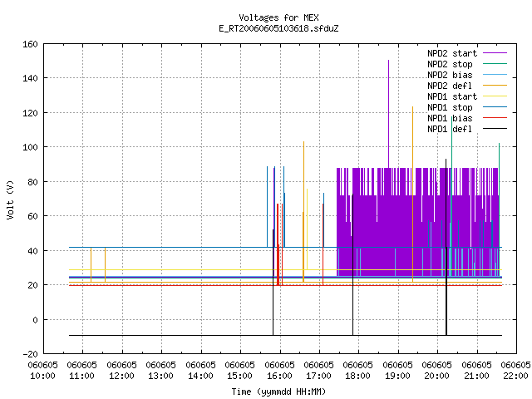
Task: Click the 'Volt (V)' y-axis label
Action: pyautogui.click(x=10, y=199)
